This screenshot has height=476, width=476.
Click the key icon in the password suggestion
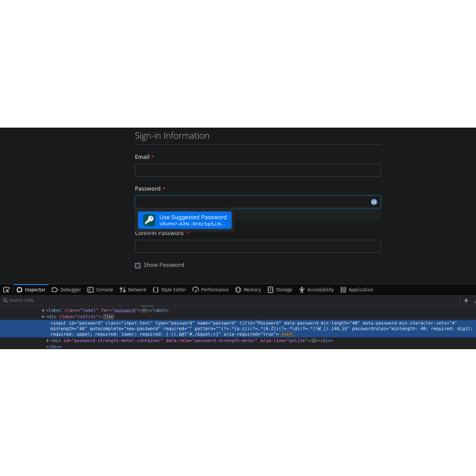pos(149,220)
